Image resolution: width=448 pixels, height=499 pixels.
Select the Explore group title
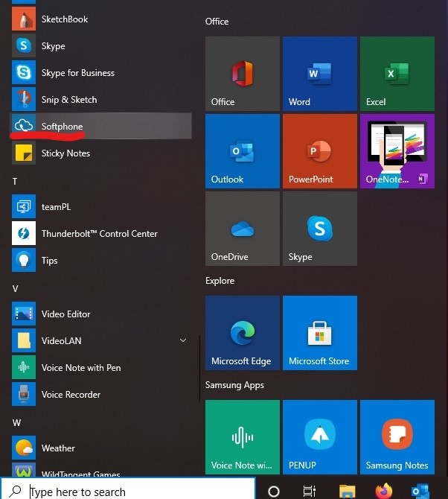tap(220, 281)
